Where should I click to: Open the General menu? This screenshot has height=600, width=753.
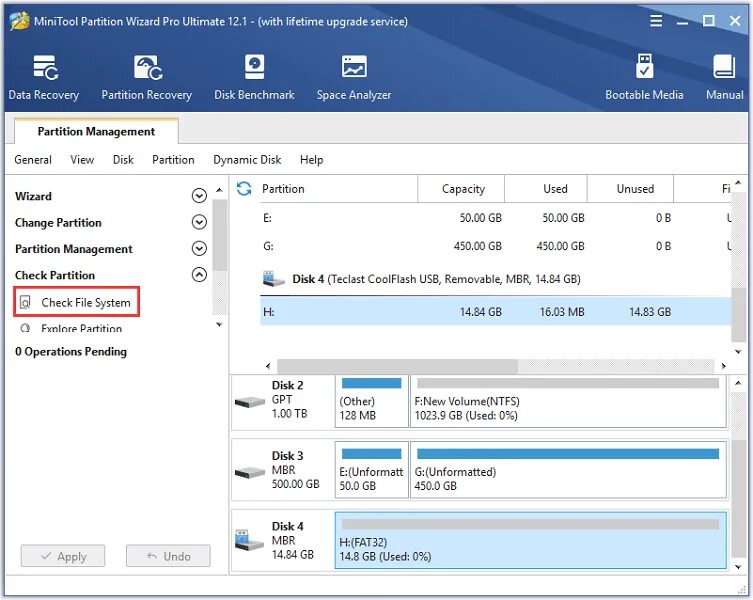[33, 160]
